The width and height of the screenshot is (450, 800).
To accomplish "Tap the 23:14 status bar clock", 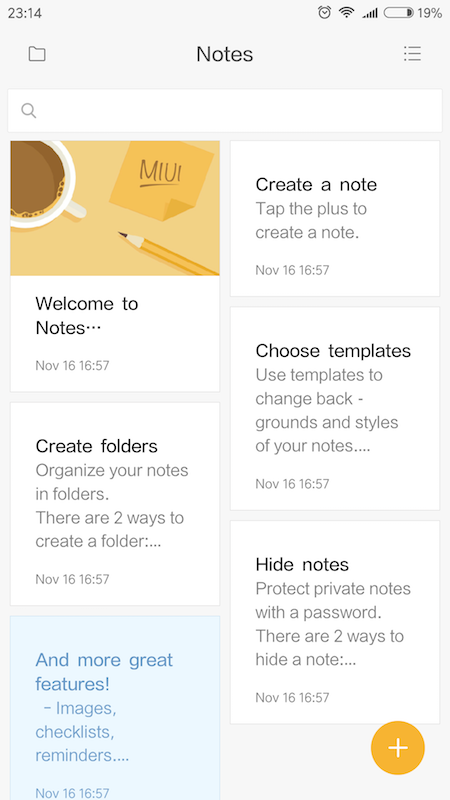I will click(24, 13).
